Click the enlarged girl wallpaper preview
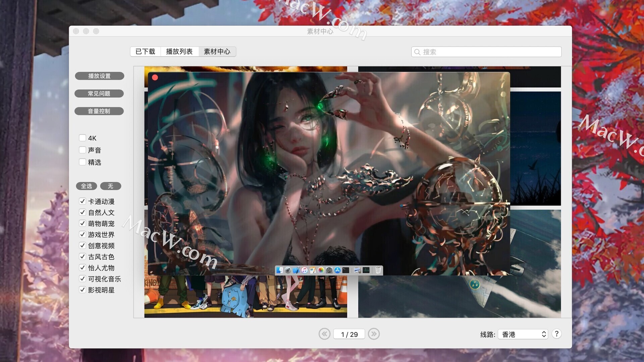 (x=329, y=174)
